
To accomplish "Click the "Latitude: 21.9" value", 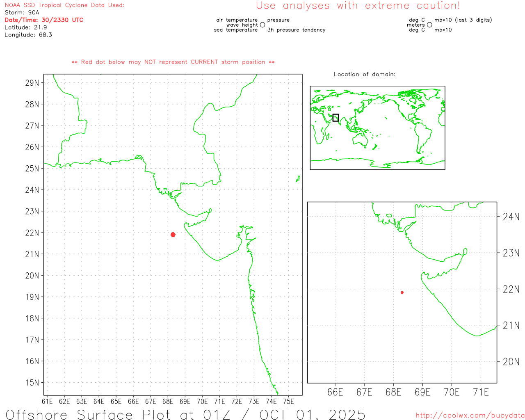I will [26, 27].
